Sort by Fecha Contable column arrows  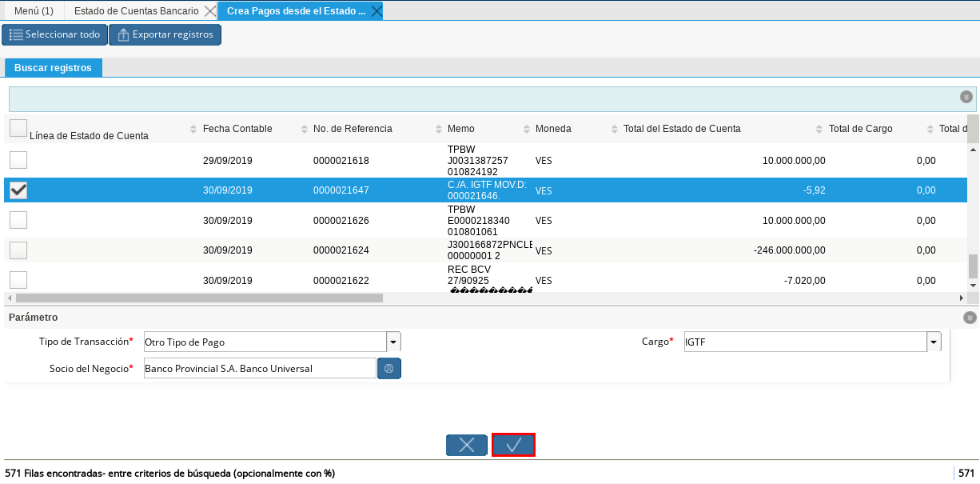point(305,130)
